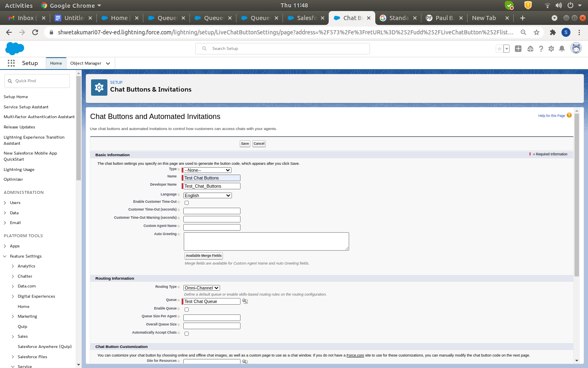Click the Salesforce cloud logo
The width and height of the screenshot is (588, 368).
15,49
